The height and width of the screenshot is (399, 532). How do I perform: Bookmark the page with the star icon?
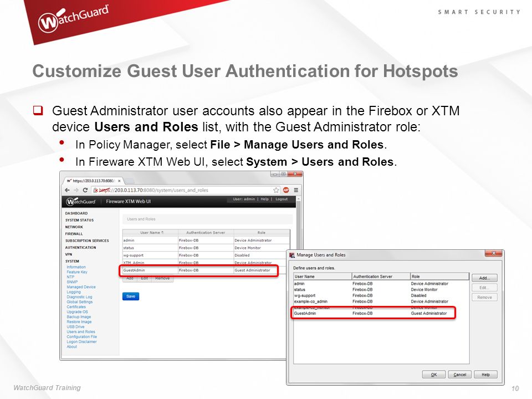(x=276, y=190)
